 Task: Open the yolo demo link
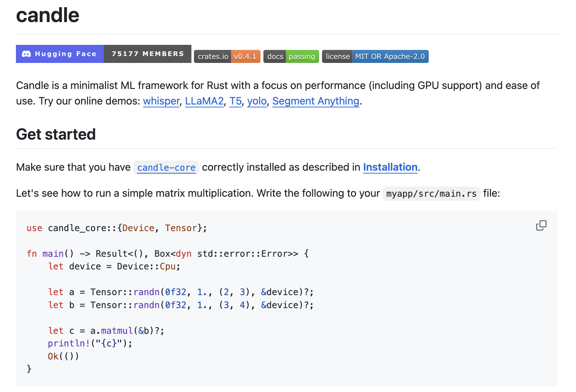tap(257, 101)
